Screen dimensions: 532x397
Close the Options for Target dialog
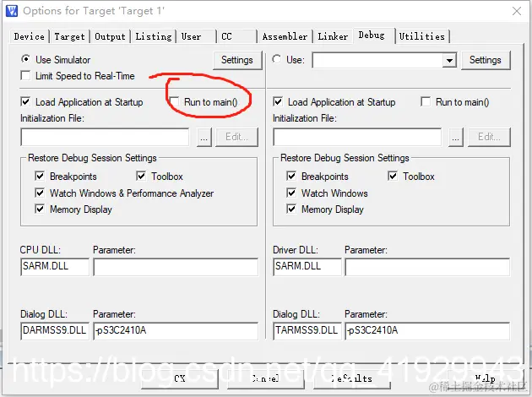tap(517, 11)
